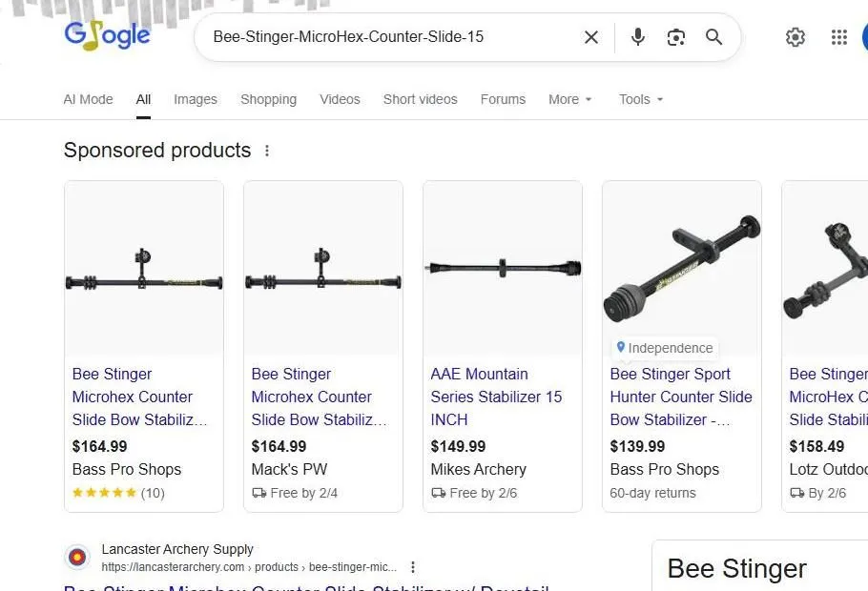
Task: Switch to the Shopping tab
Action: point(268,99)
